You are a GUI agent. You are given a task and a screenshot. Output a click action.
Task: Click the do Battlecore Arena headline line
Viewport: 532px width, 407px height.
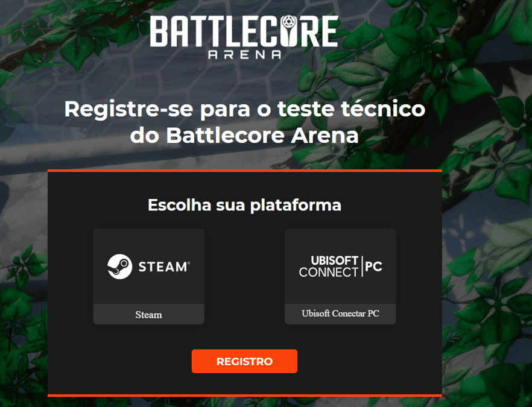244,136
